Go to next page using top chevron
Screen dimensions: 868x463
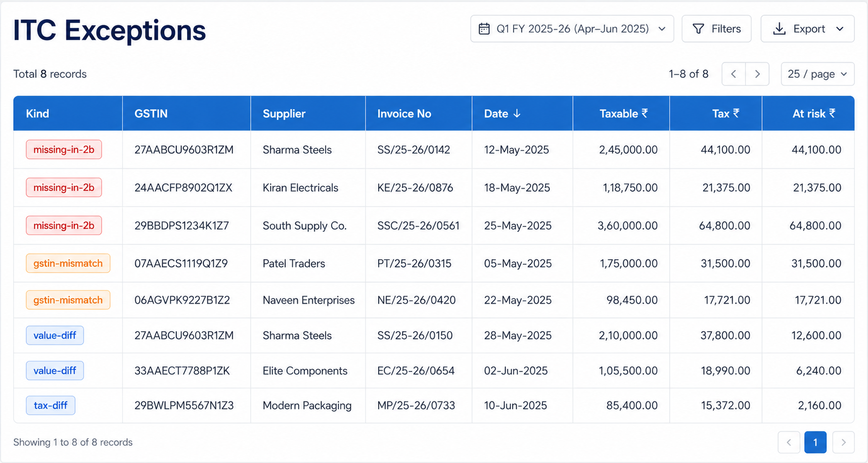click(x=757, y=74)
